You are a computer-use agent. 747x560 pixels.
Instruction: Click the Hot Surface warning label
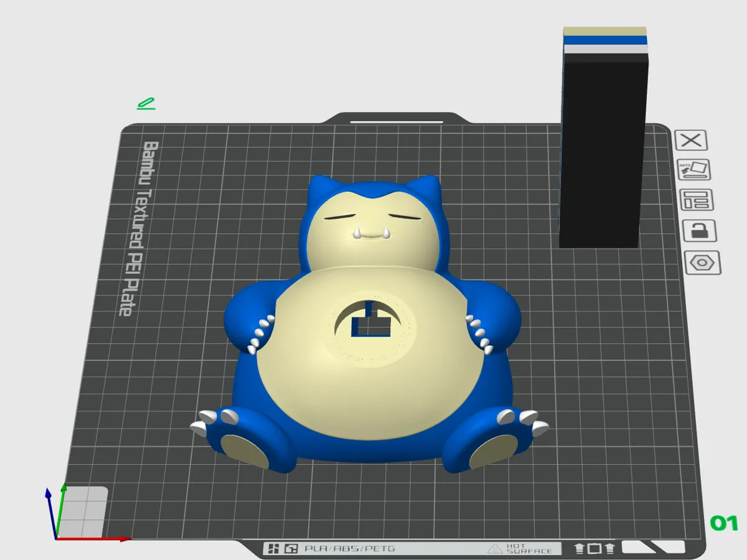tap(521, 549)
